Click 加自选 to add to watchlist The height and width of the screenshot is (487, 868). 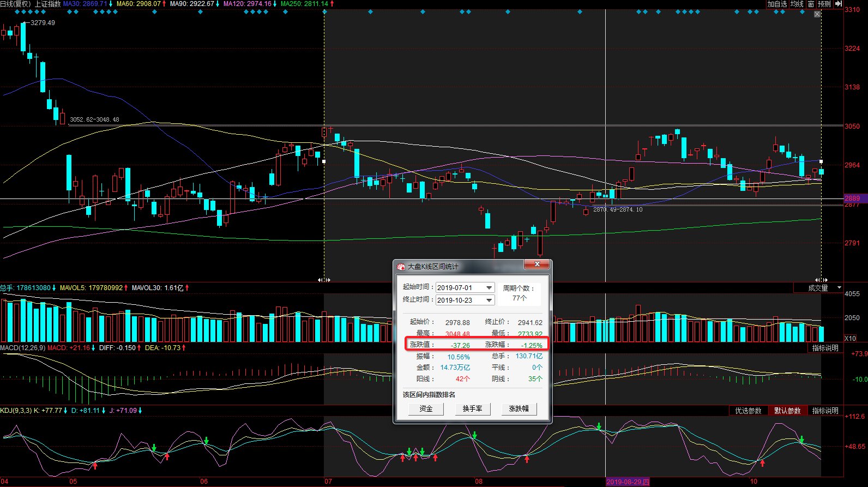click(x=777, y=4)
